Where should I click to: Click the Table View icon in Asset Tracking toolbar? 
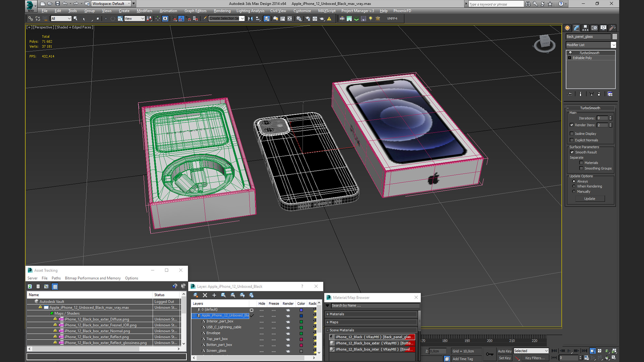coord(55,287)
